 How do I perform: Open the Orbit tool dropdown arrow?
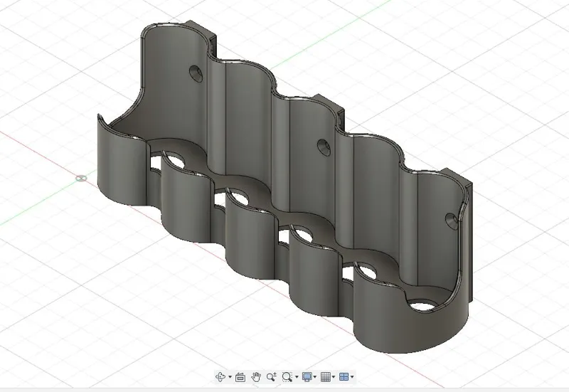[x=230, y=377]
